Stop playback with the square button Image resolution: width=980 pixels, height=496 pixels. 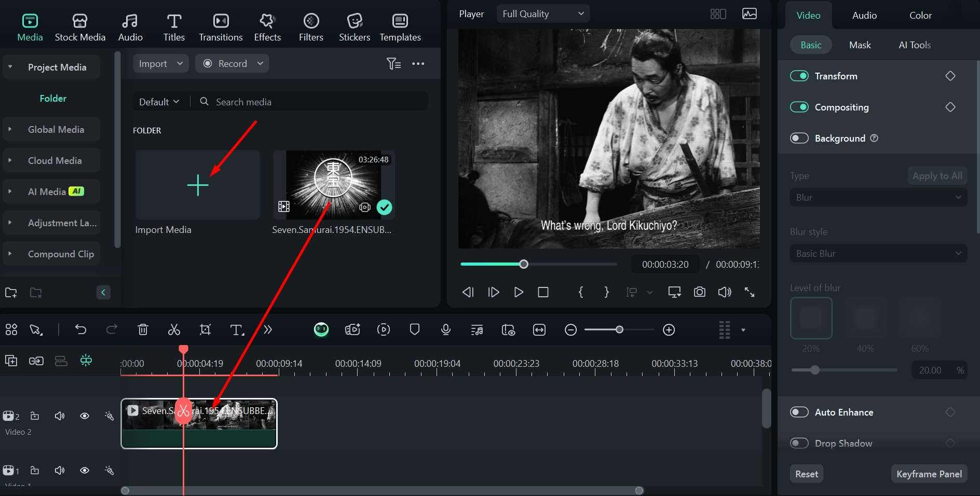tap(543, 292)
